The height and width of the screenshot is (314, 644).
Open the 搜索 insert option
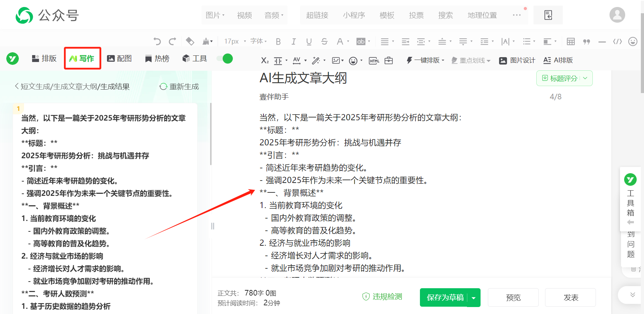[x=445, y=15]
